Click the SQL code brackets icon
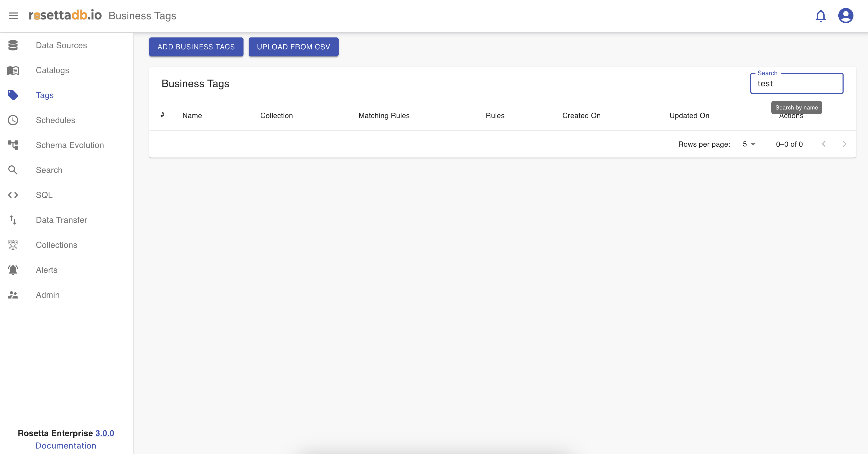 [13, 195]
